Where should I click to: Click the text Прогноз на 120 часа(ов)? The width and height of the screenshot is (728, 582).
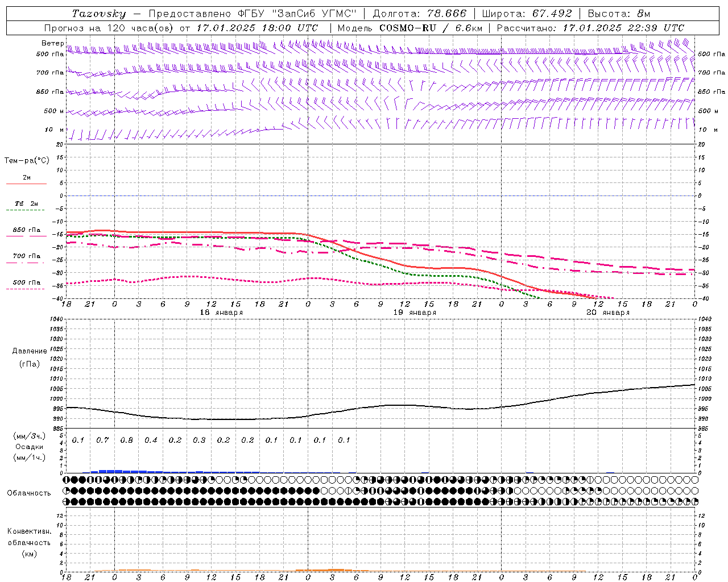(108, 28)
